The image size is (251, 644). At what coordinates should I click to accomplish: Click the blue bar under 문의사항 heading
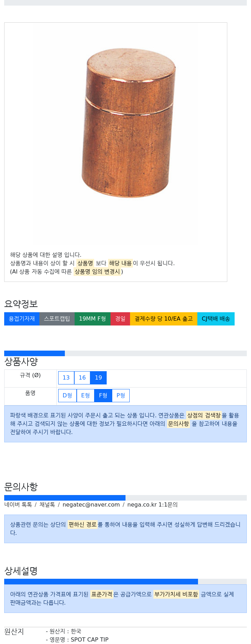(x=65, y=498)
